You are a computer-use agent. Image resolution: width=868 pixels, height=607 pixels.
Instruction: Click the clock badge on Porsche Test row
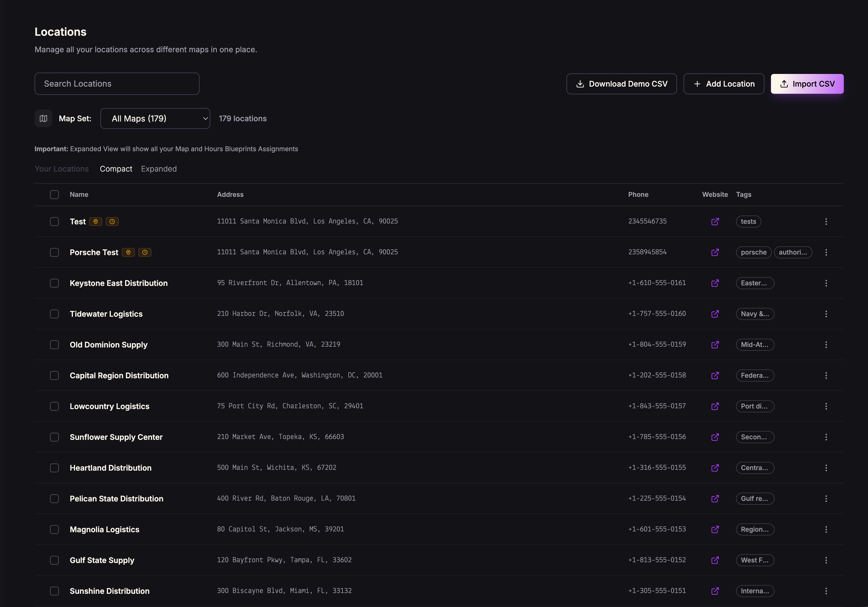[145, 252]
